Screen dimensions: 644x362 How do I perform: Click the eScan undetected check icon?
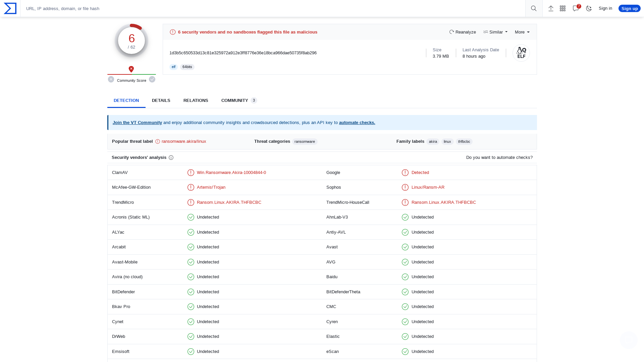tap(405, 352)
